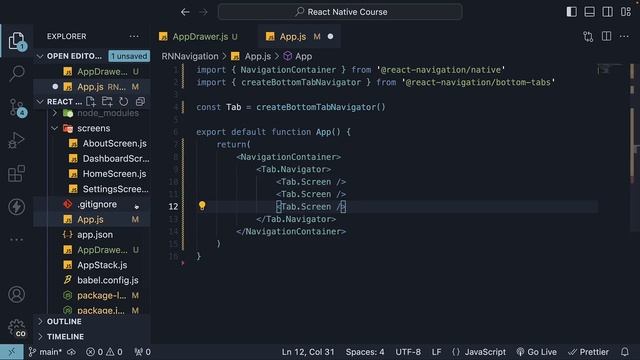
Task: Go back with navigation arrow
Action: pos(185,12)
